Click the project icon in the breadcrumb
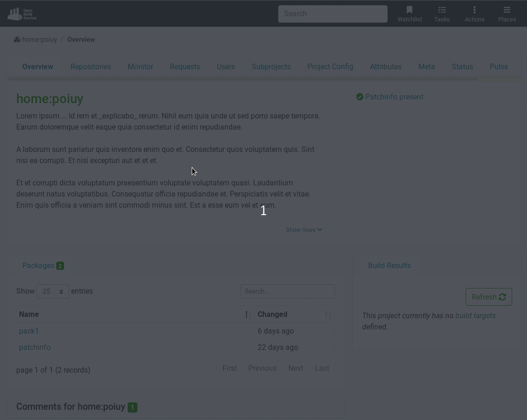This screenshot has width=527, height=420. coord(17,39)
